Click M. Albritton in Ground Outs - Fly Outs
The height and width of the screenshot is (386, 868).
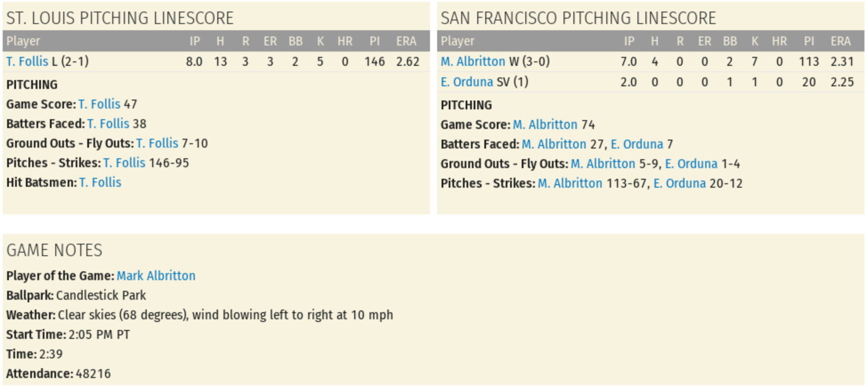(x=603, y=164)
